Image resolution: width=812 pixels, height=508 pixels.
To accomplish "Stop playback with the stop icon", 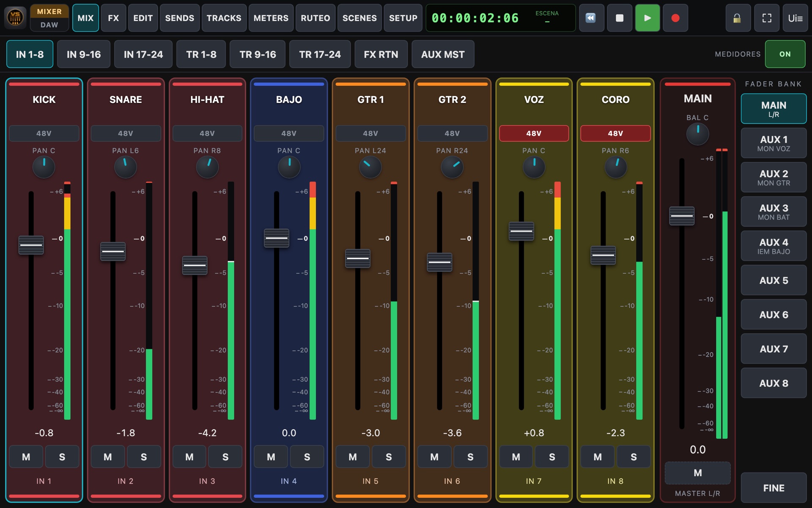I will click(620, 18).
